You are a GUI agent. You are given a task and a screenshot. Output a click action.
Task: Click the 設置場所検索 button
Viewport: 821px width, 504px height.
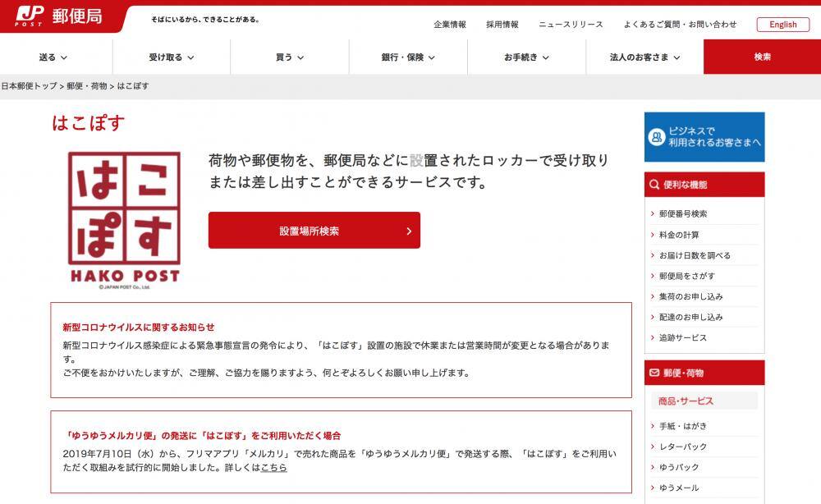click(x=314, y=231)
